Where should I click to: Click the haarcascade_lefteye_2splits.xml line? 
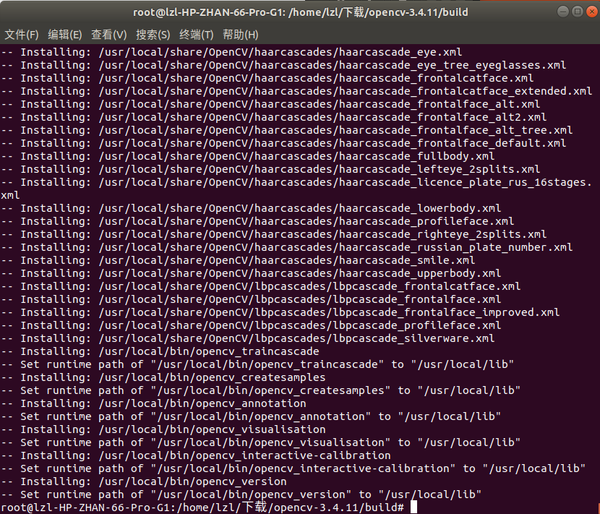coord(271,169)
